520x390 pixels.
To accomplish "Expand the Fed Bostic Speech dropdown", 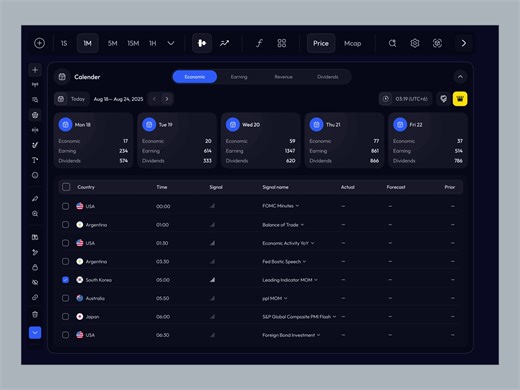I will [x=304, y=262].
